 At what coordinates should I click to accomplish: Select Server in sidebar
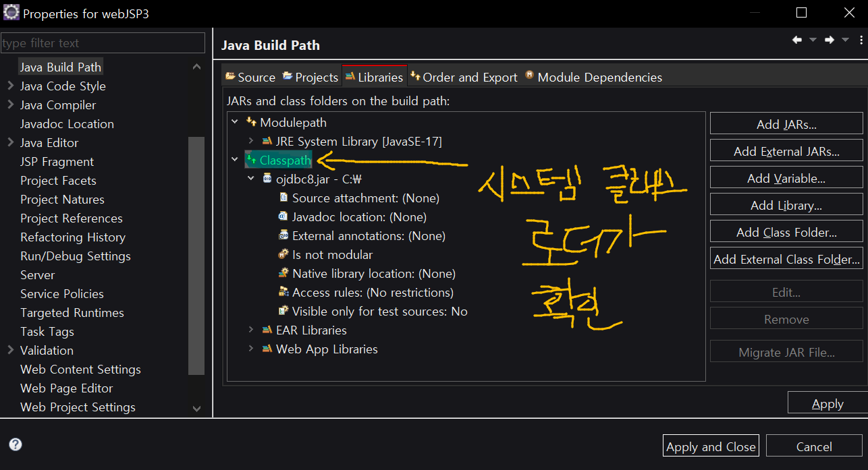click(x=38, y=274)
